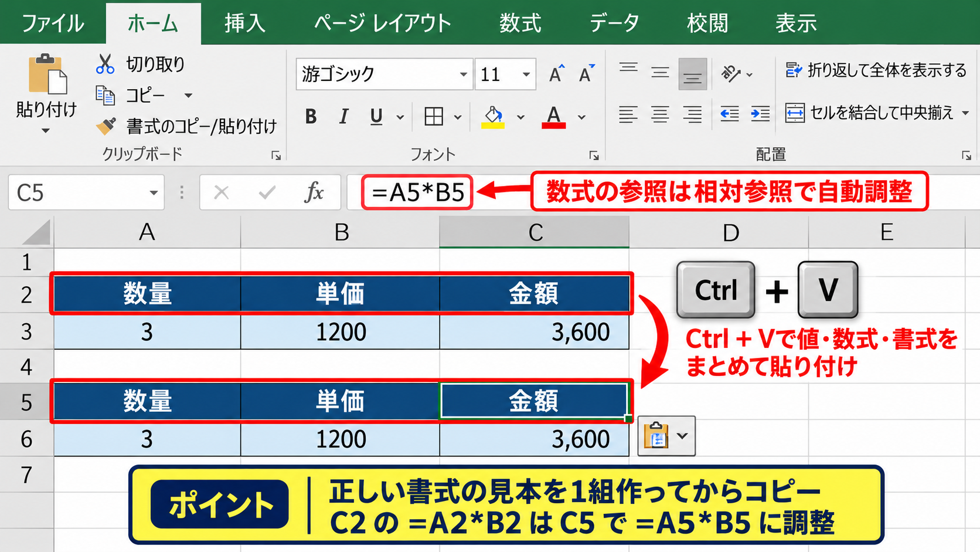The width and height of the screenshot is (980, 552).
Task: Click the formula bar showing =A5*B5
Action: tap(417, 192)
